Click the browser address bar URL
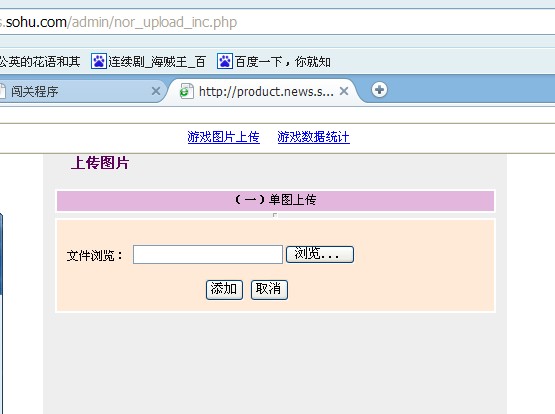The height and width of the screenshot is (414, 555). 119,22
